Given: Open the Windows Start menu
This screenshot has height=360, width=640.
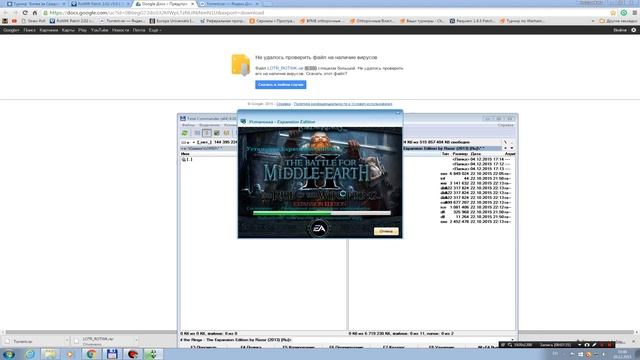Looking at the screenshot, I should (x=9, y=354).
